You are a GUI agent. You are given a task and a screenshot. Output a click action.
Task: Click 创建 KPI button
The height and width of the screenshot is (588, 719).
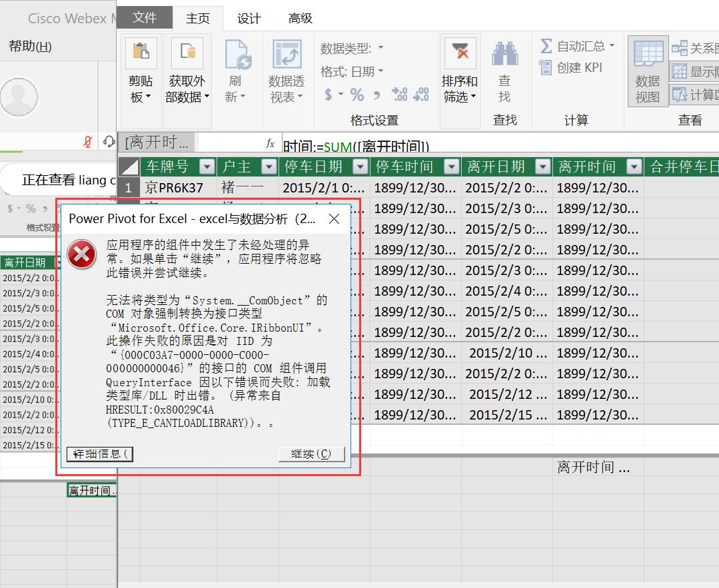[x=571, y=67]
